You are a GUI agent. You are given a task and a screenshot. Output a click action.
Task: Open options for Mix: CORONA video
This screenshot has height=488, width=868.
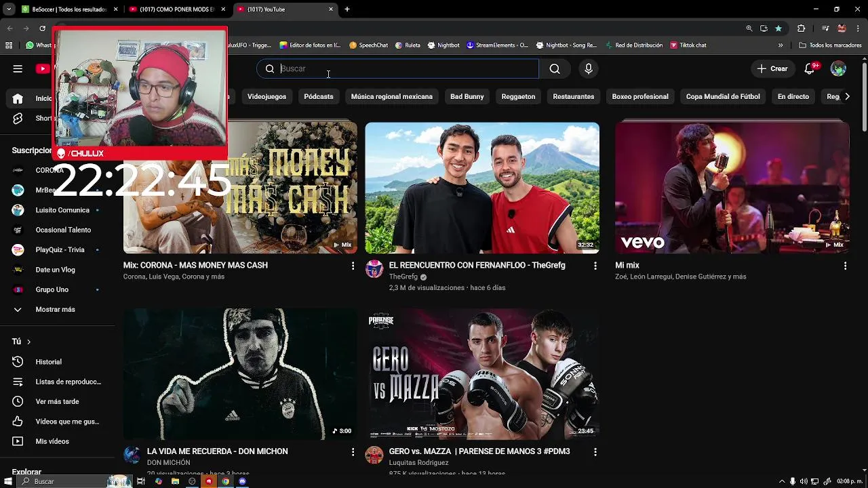(353, 266)
